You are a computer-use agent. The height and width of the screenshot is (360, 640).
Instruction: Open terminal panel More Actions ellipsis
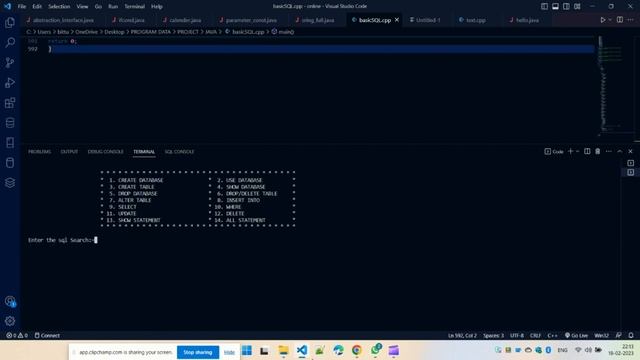pos(609,151)
